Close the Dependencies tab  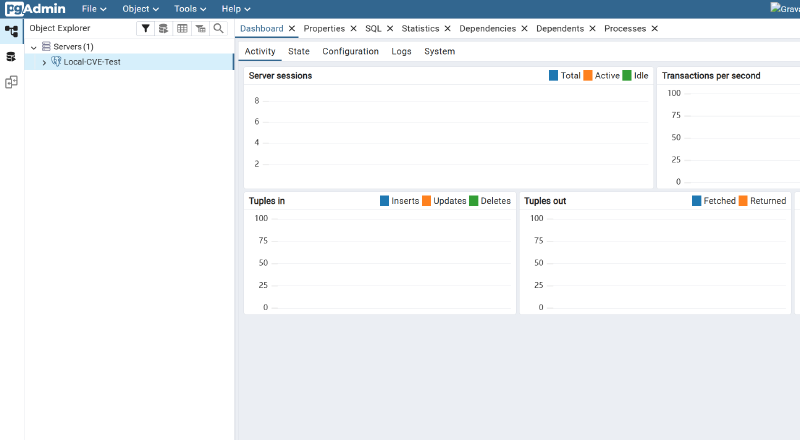click(x=524, y=29)
